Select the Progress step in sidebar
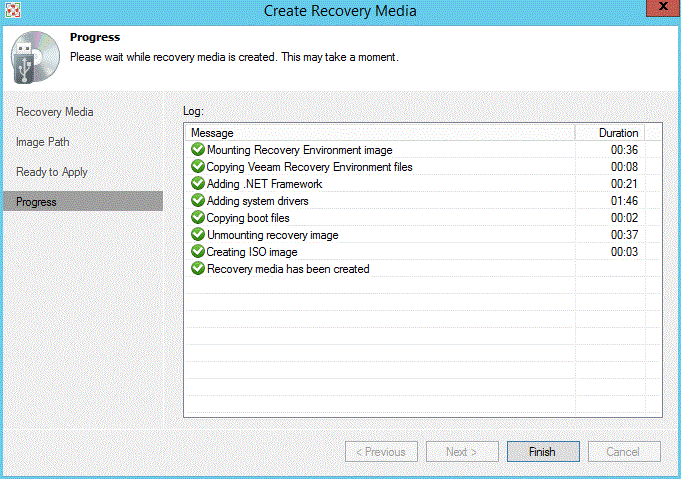 click(37, 202)
